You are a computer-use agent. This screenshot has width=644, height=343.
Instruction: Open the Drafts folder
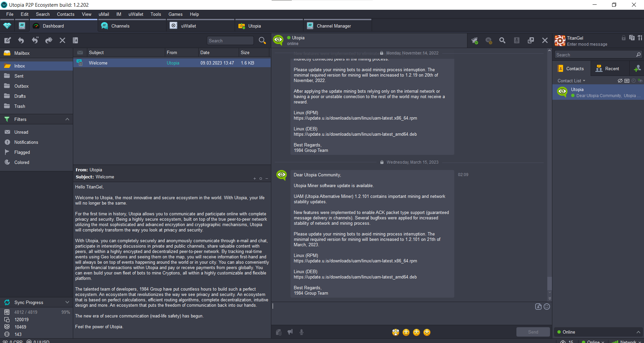(36, 96)
